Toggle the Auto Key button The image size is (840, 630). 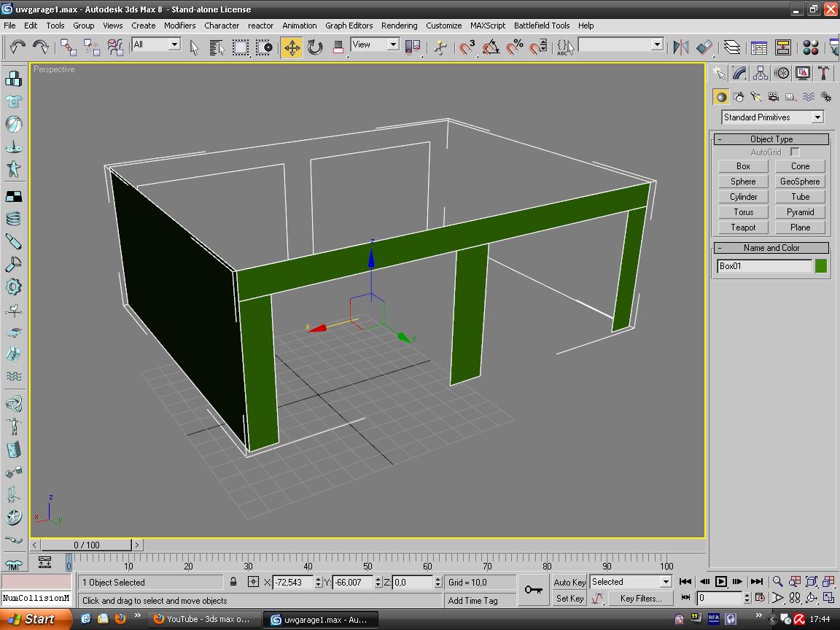pos(569,582)
